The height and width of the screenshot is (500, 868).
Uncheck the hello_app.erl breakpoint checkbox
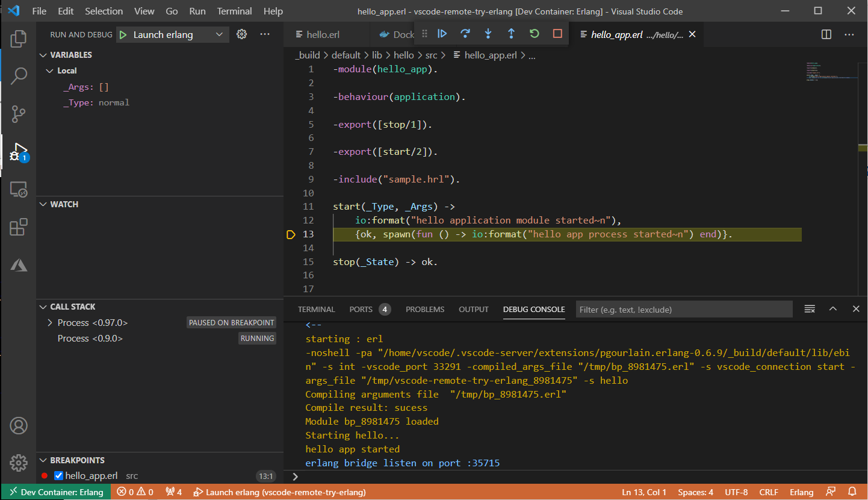tap(58, 476)
